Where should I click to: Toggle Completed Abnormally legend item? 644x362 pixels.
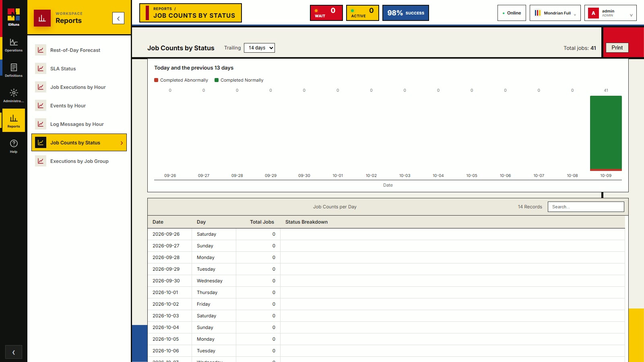[x=181, y=80]
